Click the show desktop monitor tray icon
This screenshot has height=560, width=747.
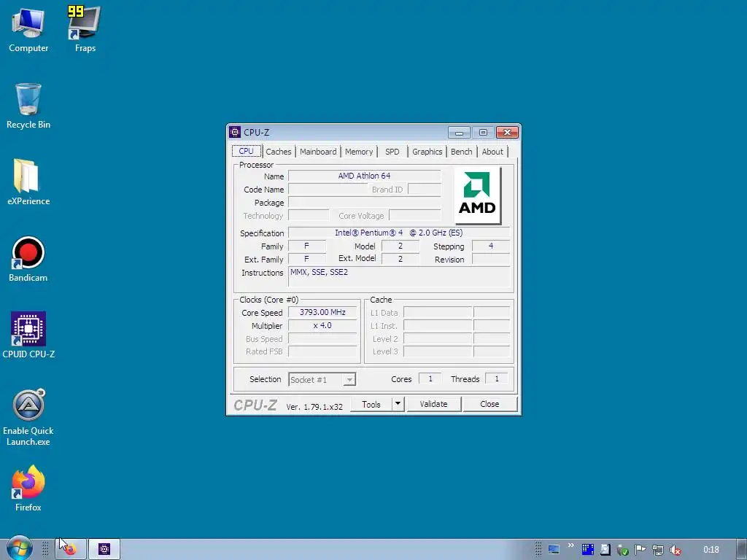coord(553,550)
